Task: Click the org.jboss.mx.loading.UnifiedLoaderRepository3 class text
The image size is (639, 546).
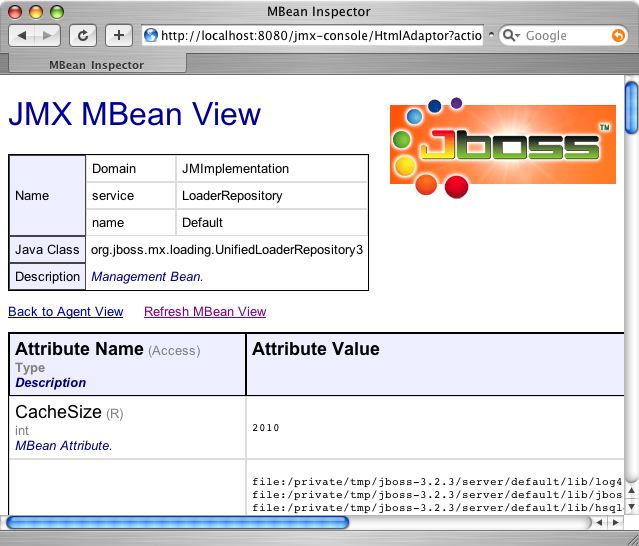Action: click(x=227, y=249)
